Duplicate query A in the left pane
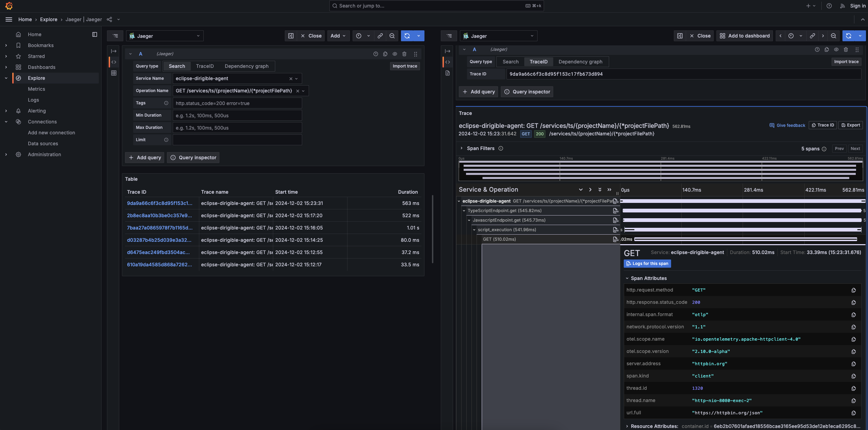Screen dimensions: 868x430 [x=385, y=54]
